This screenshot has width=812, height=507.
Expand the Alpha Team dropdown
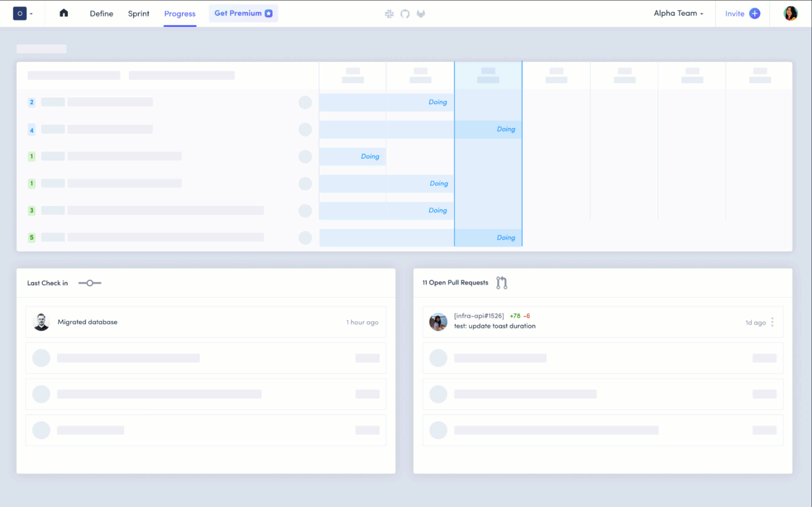tap(701, 14)
